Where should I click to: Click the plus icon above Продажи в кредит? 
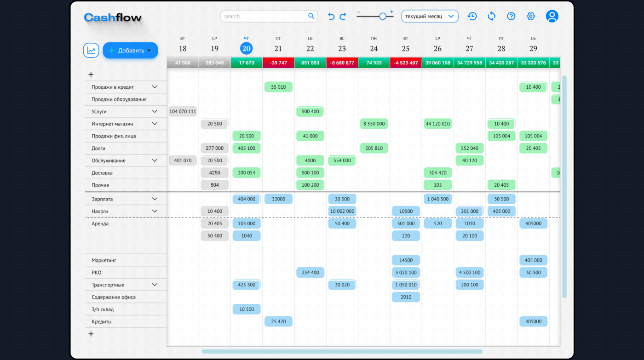91,74
